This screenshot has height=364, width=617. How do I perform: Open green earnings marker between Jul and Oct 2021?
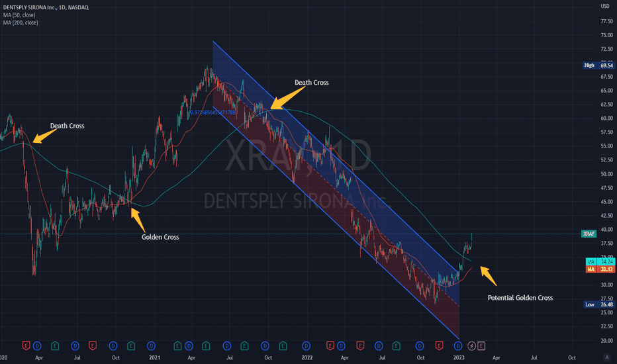pos(244,346)
